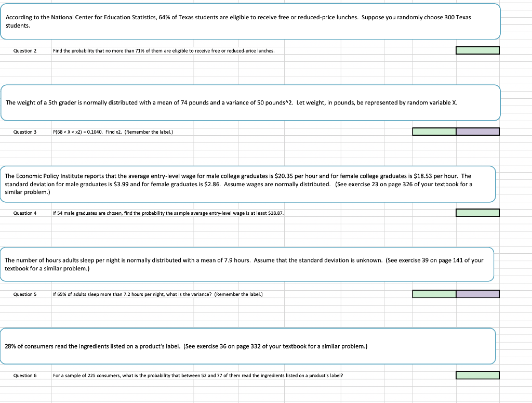The width and height of the screenshot is (532, 403).
Task: Click the 'Question 3' label cell
Action: 25,132
